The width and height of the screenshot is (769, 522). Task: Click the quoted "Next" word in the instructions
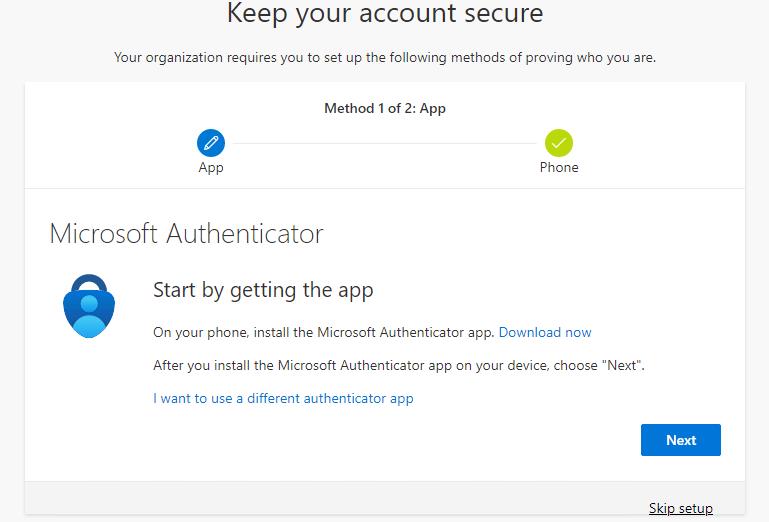pos(620,365)
